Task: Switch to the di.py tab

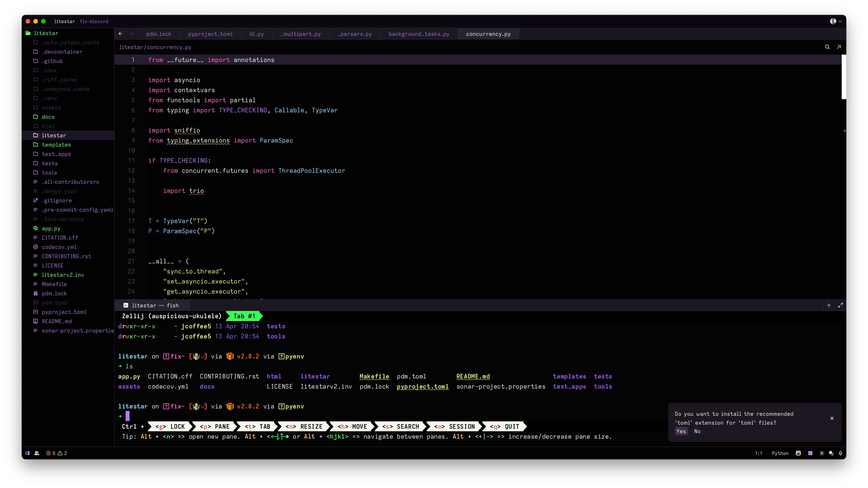Action: [x=256, y=34]
